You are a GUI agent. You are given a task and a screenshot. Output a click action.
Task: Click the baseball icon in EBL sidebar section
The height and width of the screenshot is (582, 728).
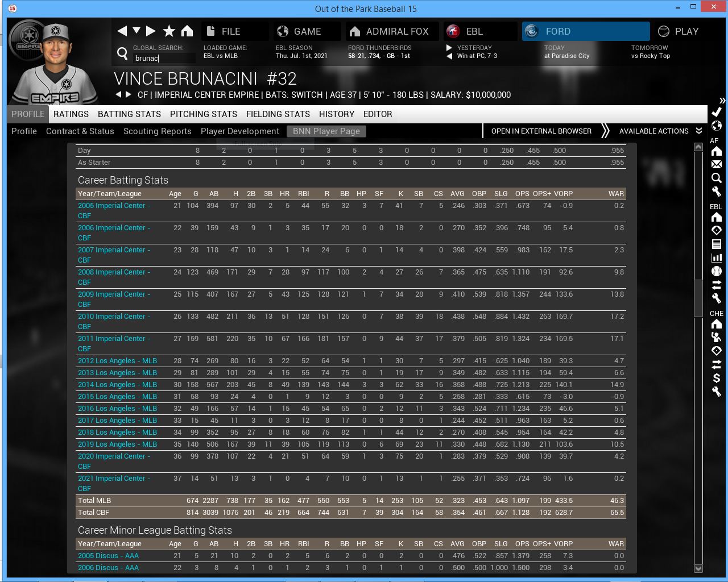point(717,271)
